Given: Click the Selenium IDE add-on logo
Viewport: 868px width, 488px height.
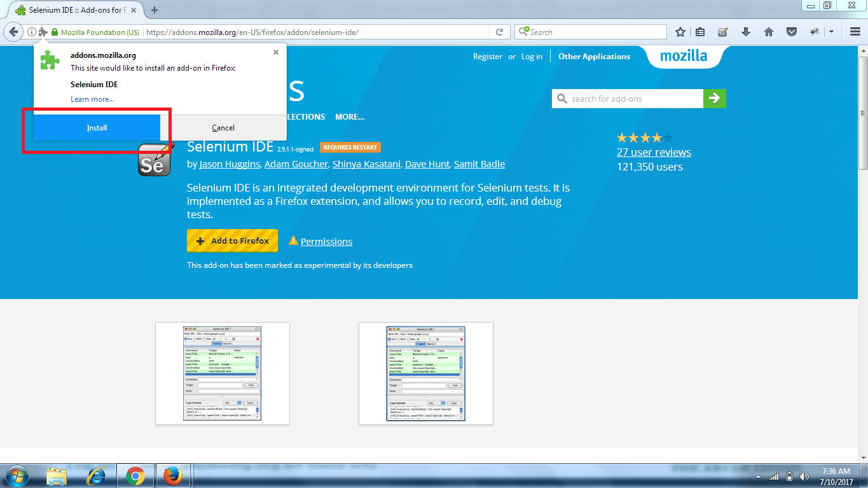Looking at the screenshot, I should 156,160.
